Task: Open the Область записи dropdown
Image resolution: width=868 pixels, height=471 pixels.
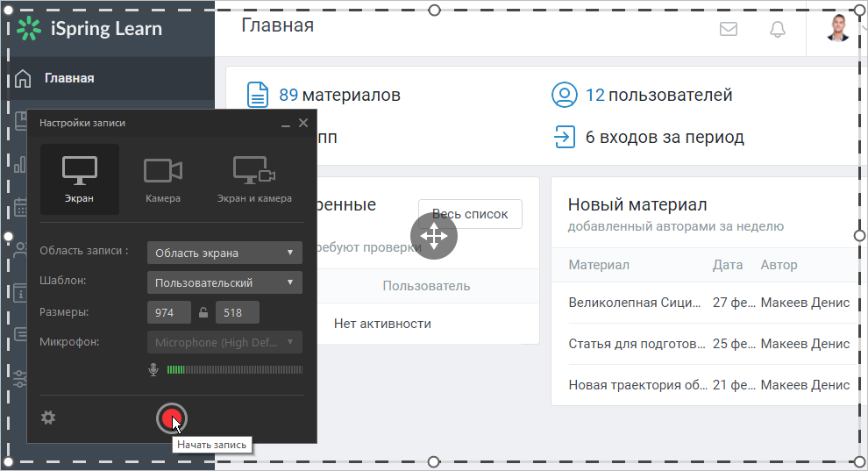Action: tap(224, 253)
